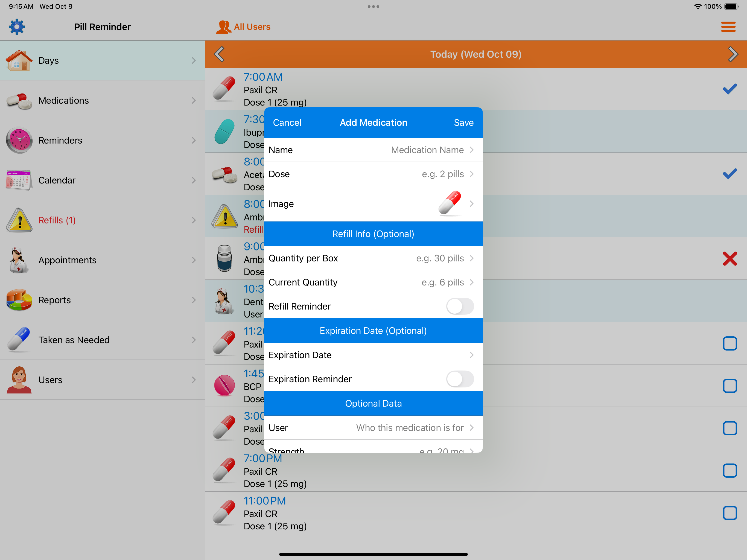Uncheck the 7:00 AM Paxil CR checkmark

730,89
